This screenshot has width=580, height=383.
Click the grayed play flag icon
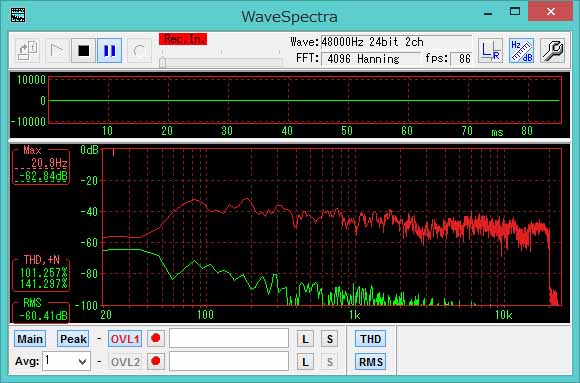click(57, 50)
